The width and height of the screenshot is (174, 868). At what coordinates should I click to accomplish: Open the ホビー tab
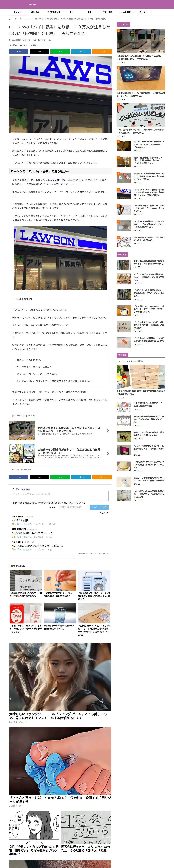(72, 12)
